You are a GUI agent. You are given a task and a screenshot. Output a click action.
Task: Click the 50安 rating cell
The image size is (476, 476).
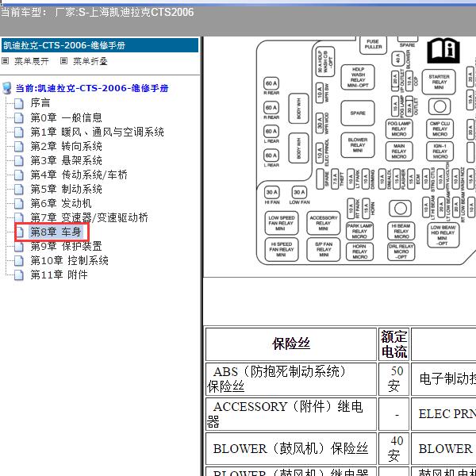point(393,379)
